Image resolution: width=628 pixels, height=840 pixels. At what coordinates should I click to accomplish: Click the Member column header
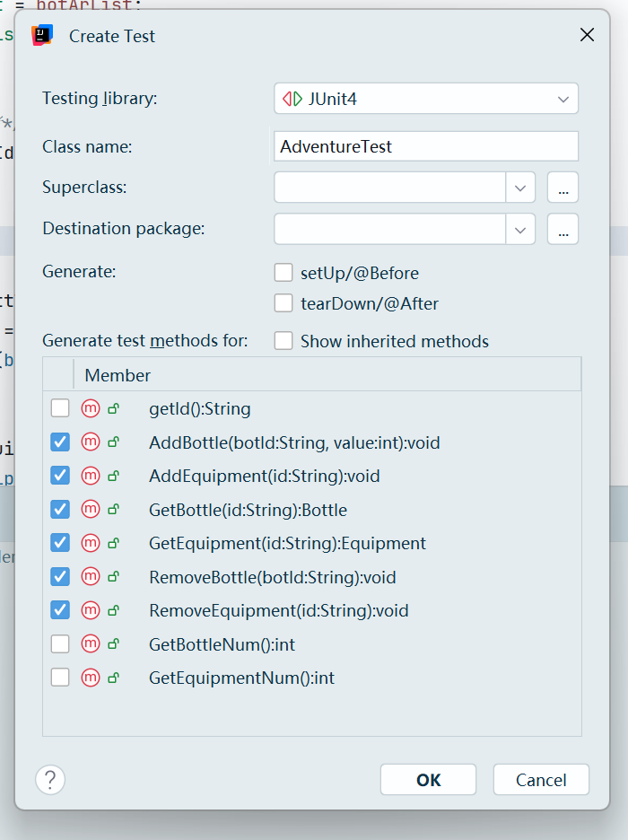[118, 375]
